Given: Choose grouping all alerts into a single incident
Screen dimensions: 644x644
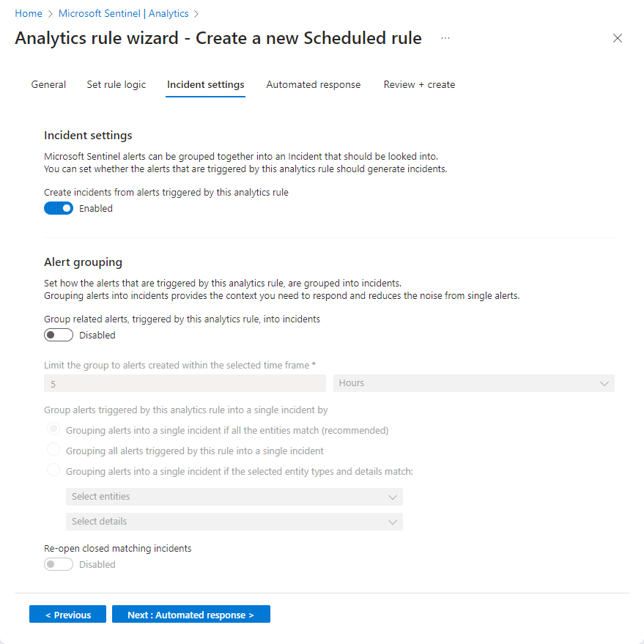Looking at the screenshot, I should point(52,449).
